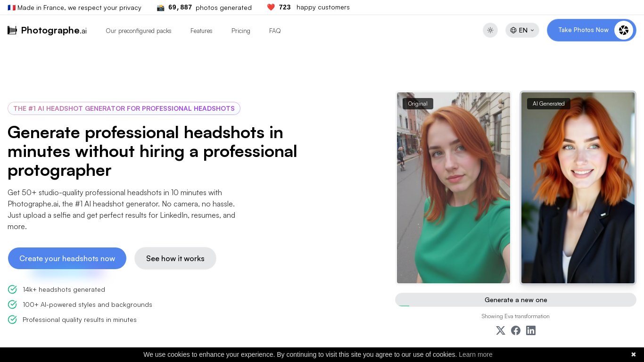
Task: Click the globe language icon
Action: coord(513,30)
